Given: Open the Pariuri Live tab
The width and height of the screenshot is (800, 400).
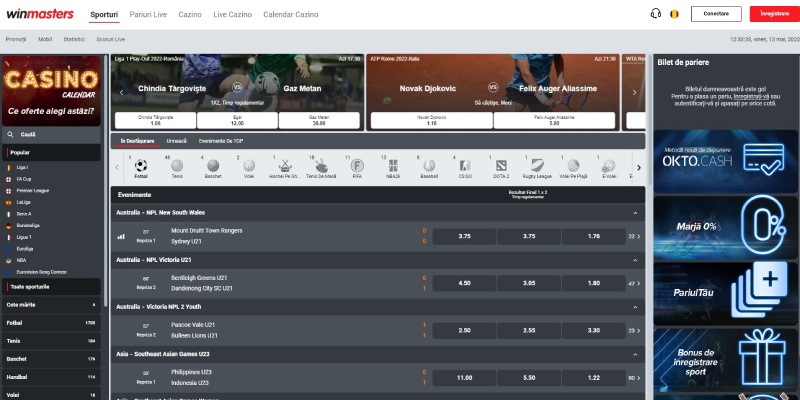Looking at the screenshot, I should coord(148,14).
